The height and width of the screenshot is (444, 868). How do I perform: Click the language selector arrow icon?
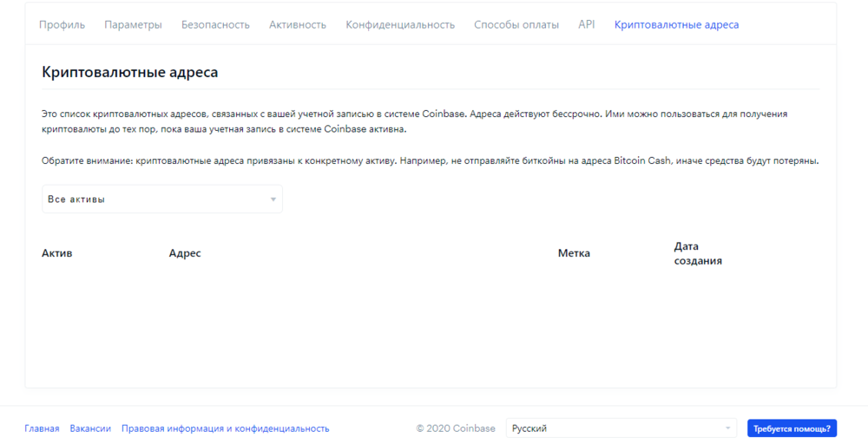(x=727, y=428)
